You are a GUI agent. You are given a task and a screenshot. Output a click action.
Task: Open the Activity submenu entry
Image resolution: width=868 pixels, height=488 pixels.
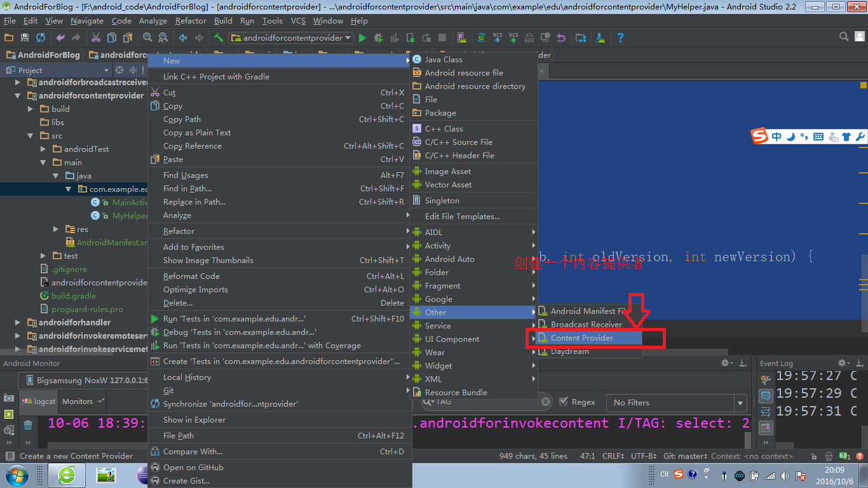coord(474,246)
